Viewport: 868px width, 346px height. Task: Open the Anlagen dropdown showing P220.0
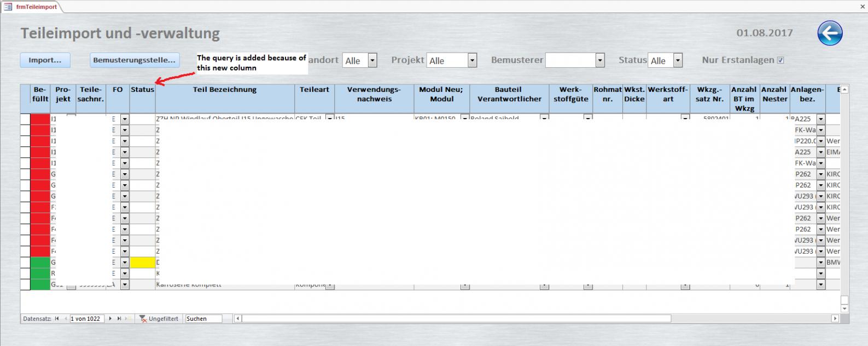pyautogui.click(x=821, y=141)
